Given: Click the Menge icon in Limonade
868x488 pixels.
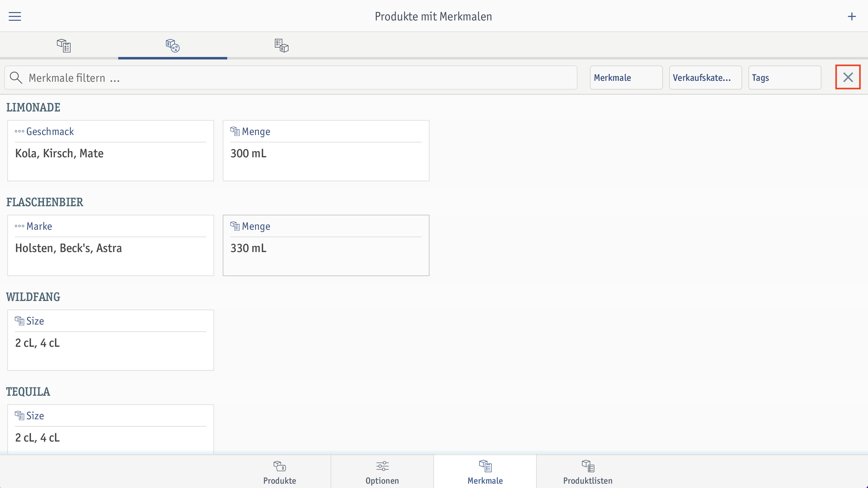Looking at the screenshot, I should pos(235,131).
